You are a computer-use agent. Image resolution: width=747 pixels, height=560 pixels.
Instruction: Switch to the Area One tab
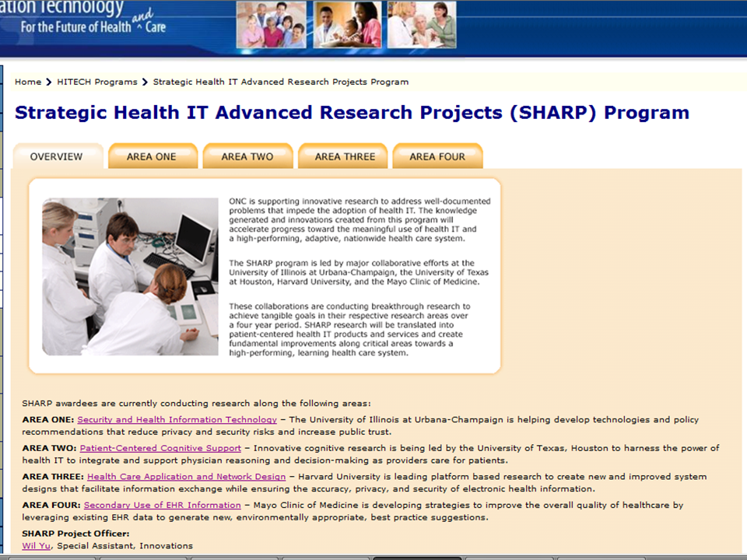[153, 156]
